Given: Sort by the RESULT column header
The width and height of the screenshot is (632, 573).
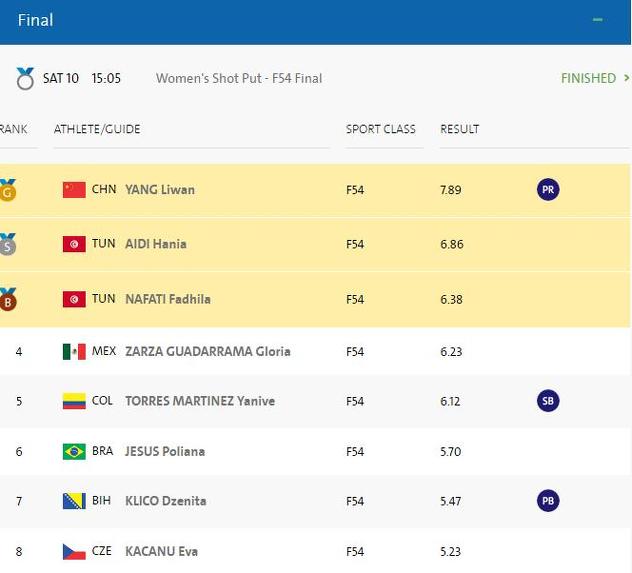Looking at the screenshot, I should pos(459,129).
